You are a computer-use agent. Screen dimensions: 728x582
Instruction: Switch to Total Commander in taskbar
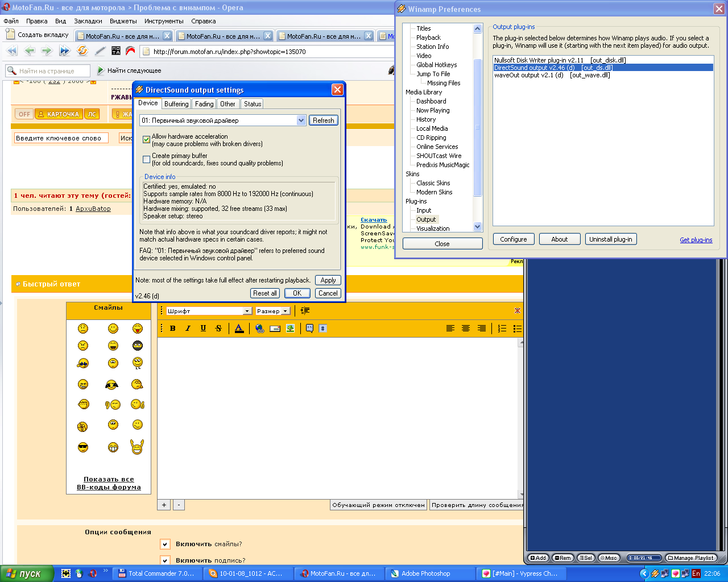(x=156, y=573)
